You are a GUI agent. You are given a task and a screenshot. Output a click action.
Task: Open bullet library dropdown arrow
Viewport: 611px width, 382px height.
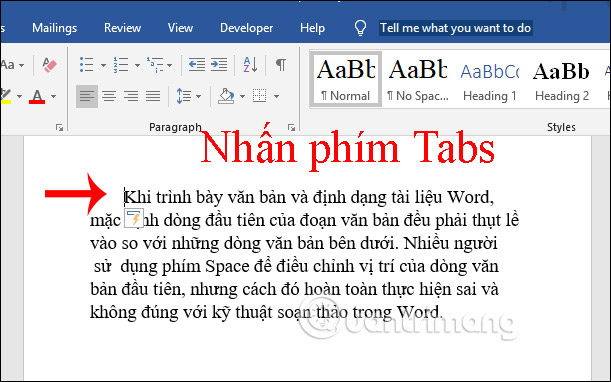click(x=103, y=65)
